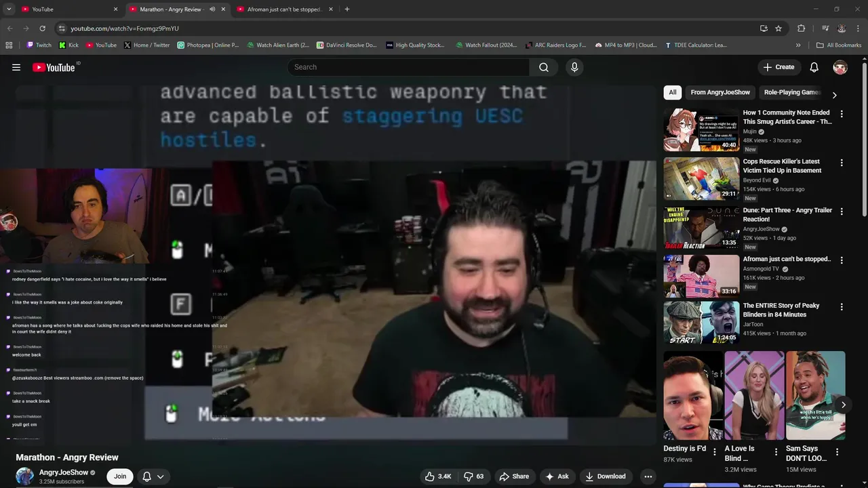Open the Asmongold TV channel link
Viewport: 868px width, 488px height.
pyautogui.click(x=761, y=269)
